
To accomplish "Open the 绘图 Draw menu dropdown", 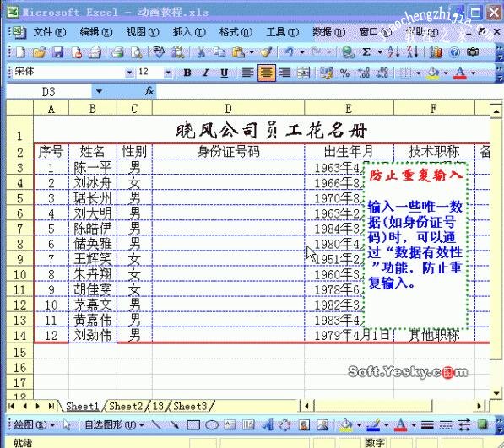I will tap(34, 425).
